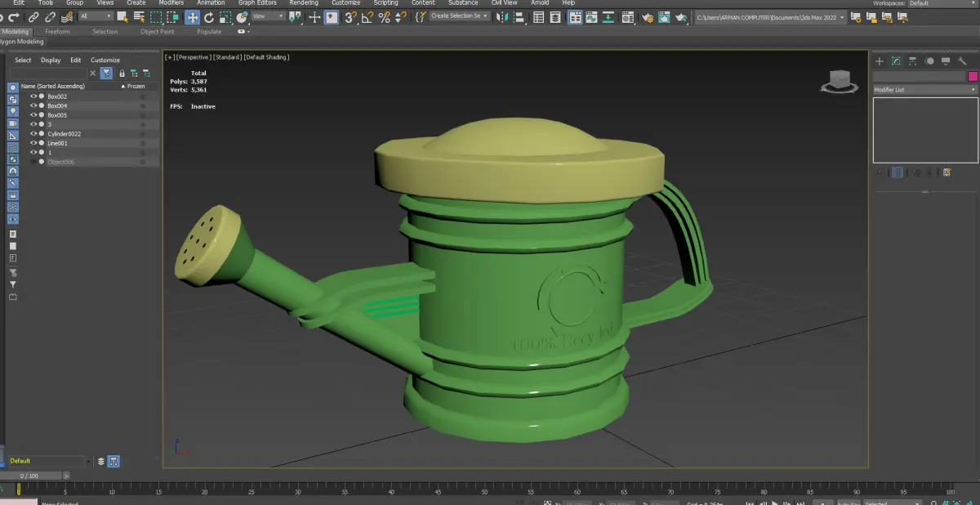The width and height of the screenshot is (980, 505).
Task: Toggle the Spinner Snap icon
Action: [x=400, y=16]
